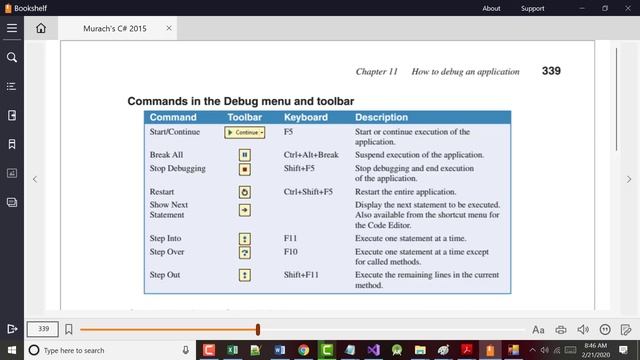Bookmark the current page 339
This screenshot has height=360, width=640.
[69, 329]
